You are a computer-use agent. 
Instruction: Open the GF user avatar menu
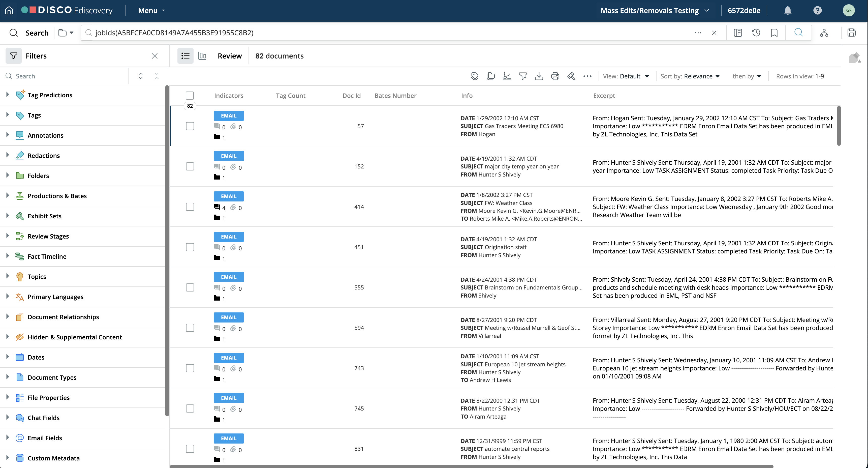(x=848, y=10)
